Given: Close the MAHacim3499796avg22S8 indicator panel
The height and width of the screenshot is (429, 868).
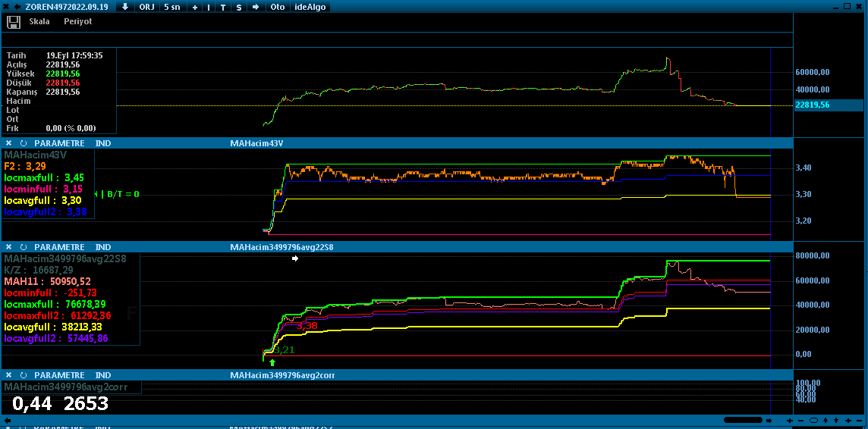Looking at the screenshot, I should (x=9, y=247).
